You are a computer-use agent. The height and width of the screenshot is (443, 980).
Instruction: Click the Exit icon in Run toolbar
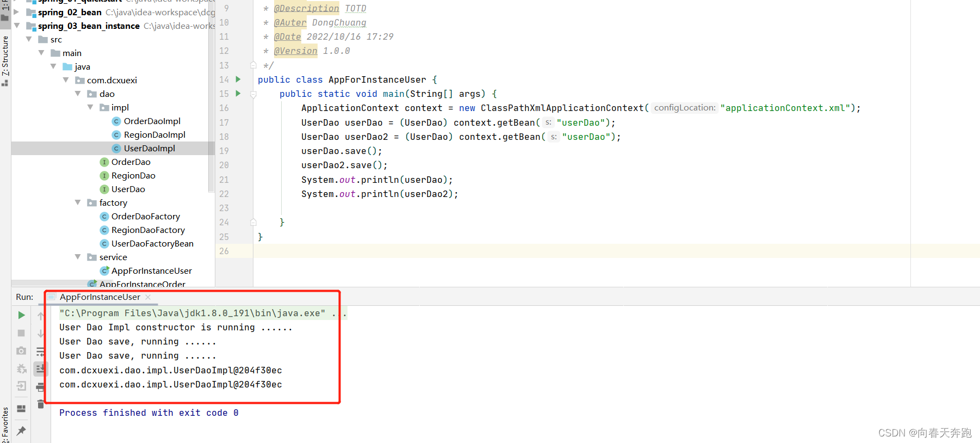click(21, 386)
